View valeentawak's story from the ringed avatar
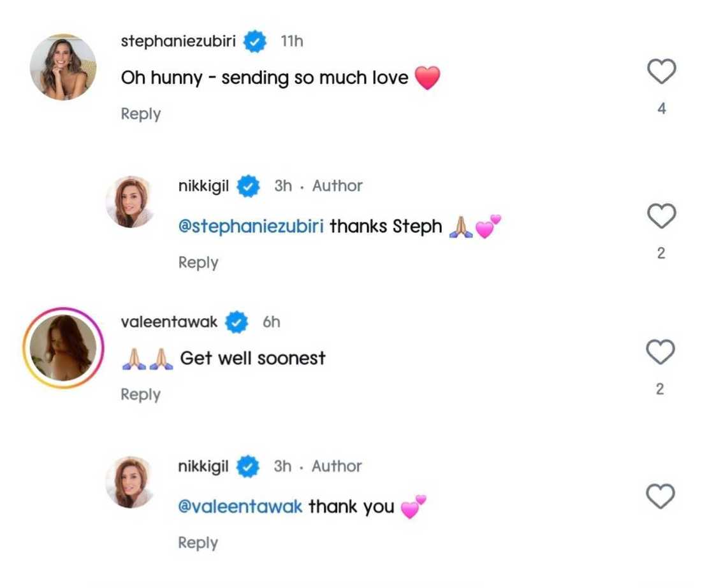 63,347
